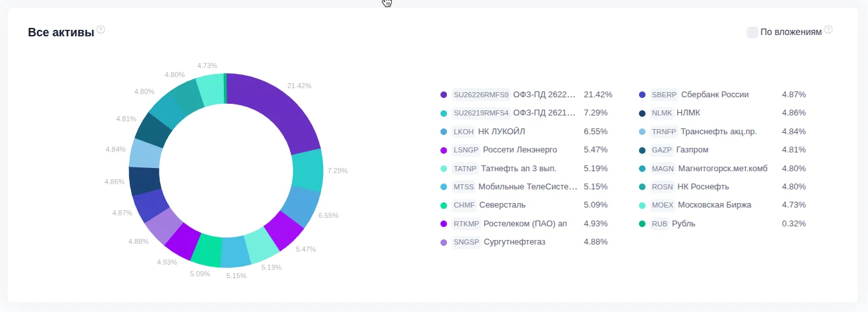Click the purple dot beside SU26226RMFS9
Screen dimensions: 868x312
coord(444,95)
